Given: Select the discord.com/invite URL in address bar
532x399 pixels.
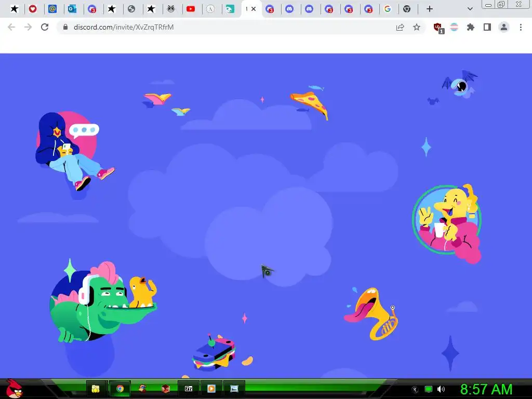Looking at the screenshot, I should 124,27.
